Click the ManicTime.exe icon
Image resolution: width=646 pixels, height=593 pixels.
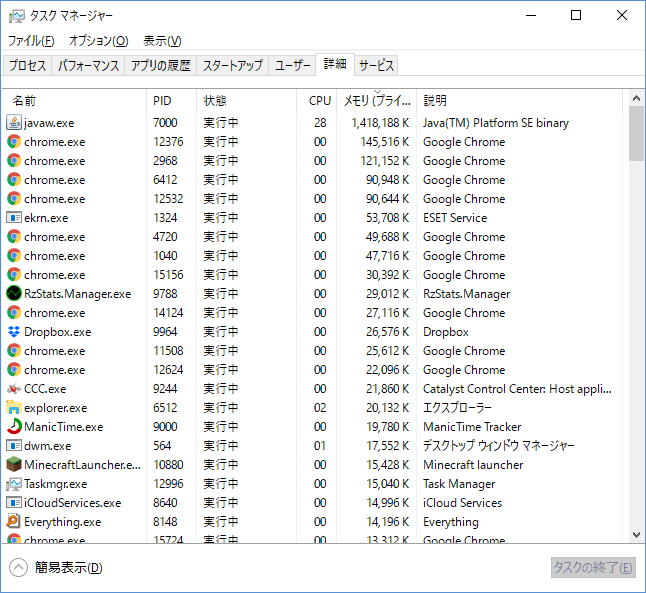(14, 427)
